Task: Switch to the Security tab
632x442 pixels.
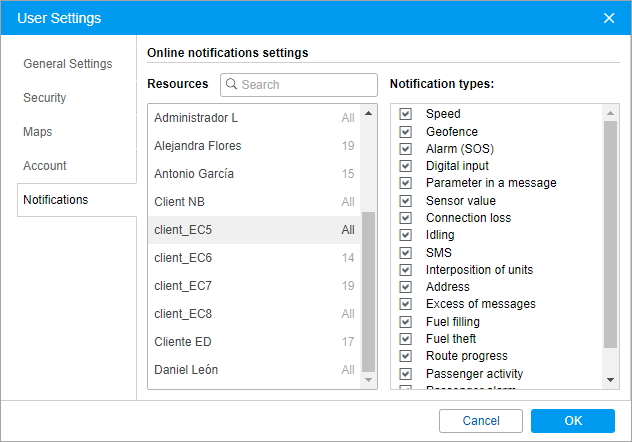Action: coord(45,98)
